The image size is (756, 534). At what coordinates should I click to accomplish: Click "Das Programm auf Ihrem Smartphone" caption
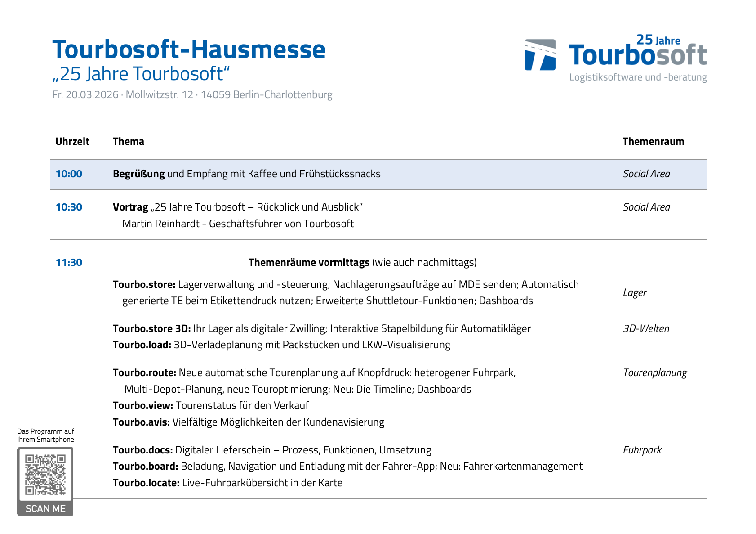click(x=45, y=435)
